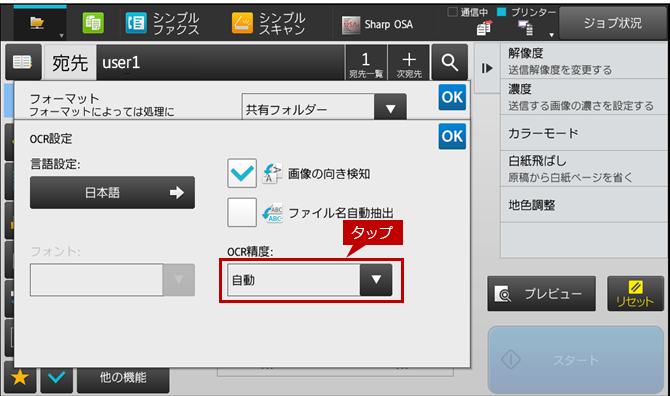Tap the プリンター status icon

coord(526,28)
